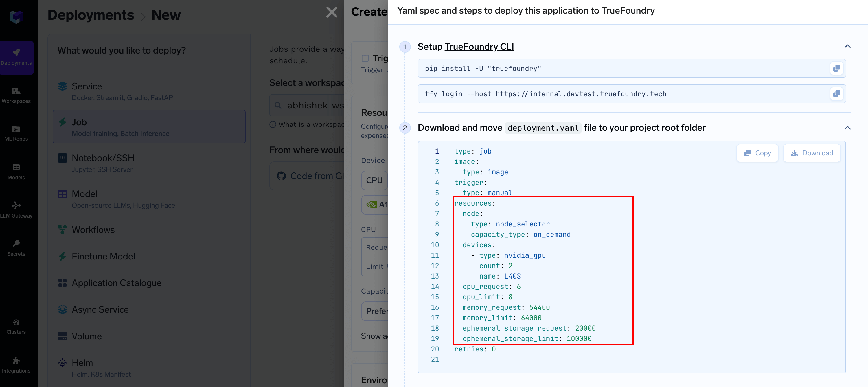The width and height of the screenshot is (868, 387).
Task: Click the Finetune Model bolt icon
Action: click(x=62, y=256)
